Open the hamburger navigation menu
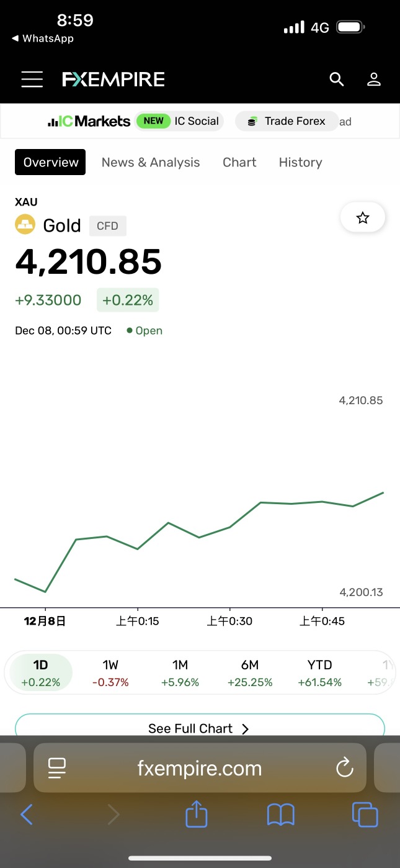The width and height of the screenshot is (400, 868). [32, 79]
